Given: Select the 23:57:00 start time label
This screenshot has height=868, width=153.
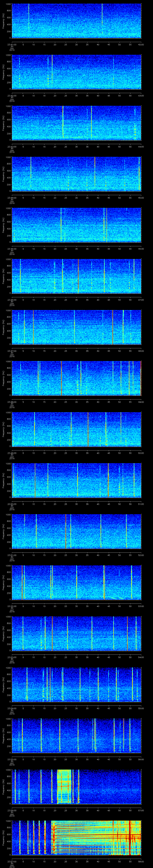Looking at the screenshot, I should click(12, 861).
